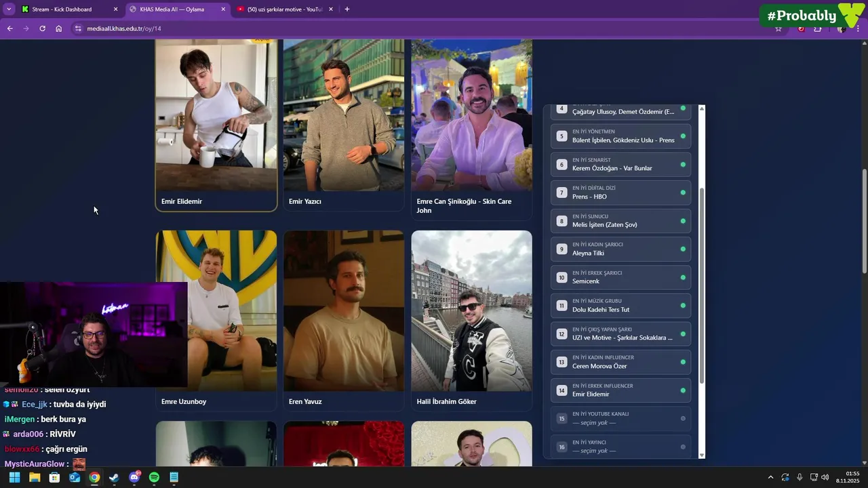Open category 13 En İyi Kadın Influencer
The height and width of the screenshot is (488, 868).
(x=620, y=362)
